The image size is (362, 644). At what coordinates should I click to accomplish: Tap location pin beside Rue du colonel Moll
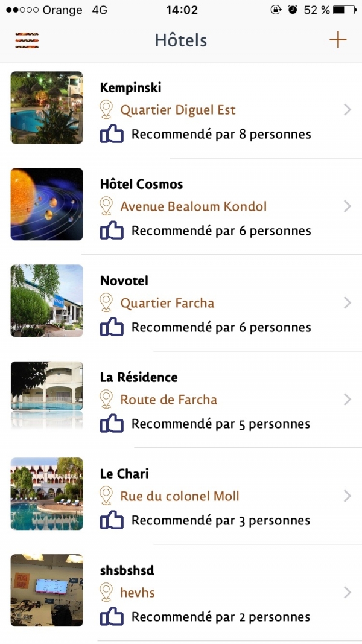107,496
